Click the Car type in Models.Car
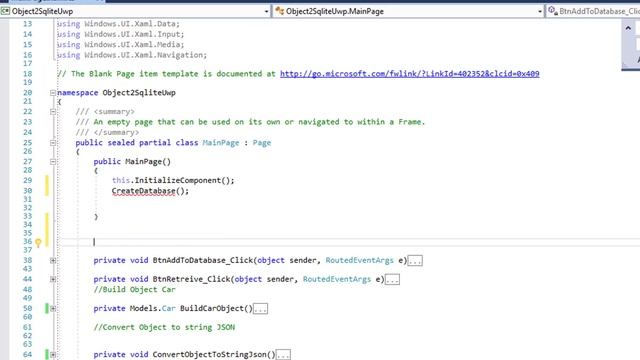 169,309
